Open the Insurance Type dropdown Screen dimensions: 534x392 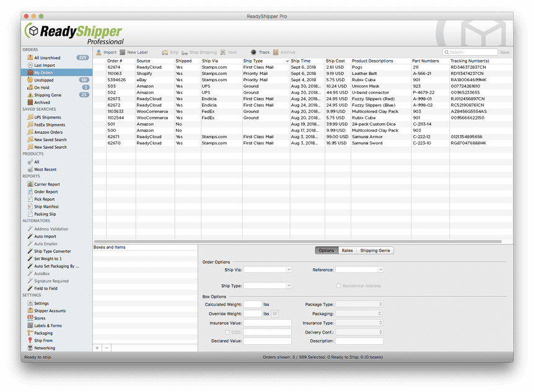(359, 323)
